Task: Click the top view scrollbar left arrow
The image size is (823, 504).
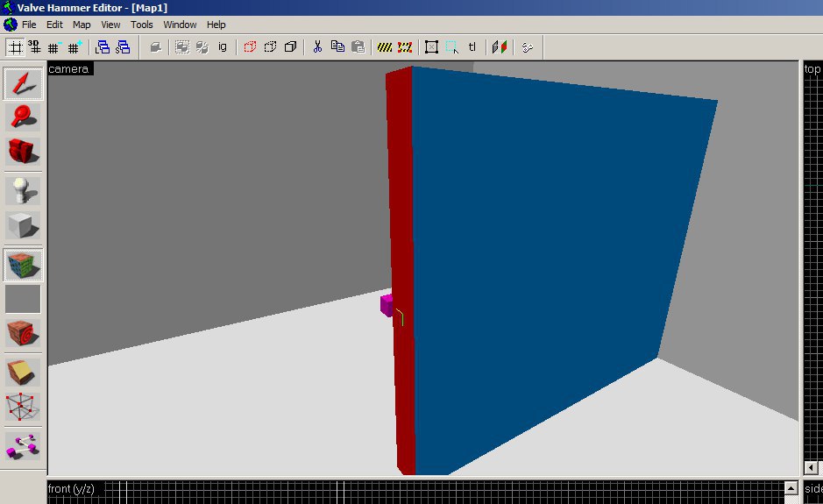Action: click(x=811, y=467)
